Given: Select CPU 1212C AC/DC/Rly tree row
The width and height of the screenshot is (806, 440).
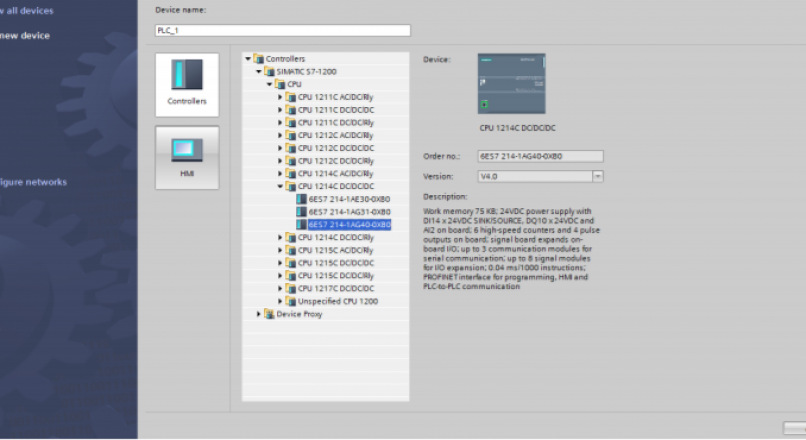Looking at the screenshot, I should (x=325, y=135).
